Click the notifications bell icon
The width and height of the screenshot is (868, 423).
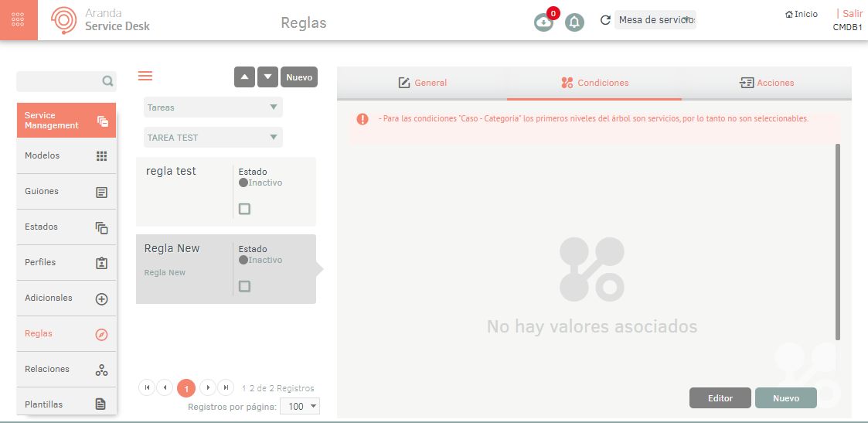(574, 22)
